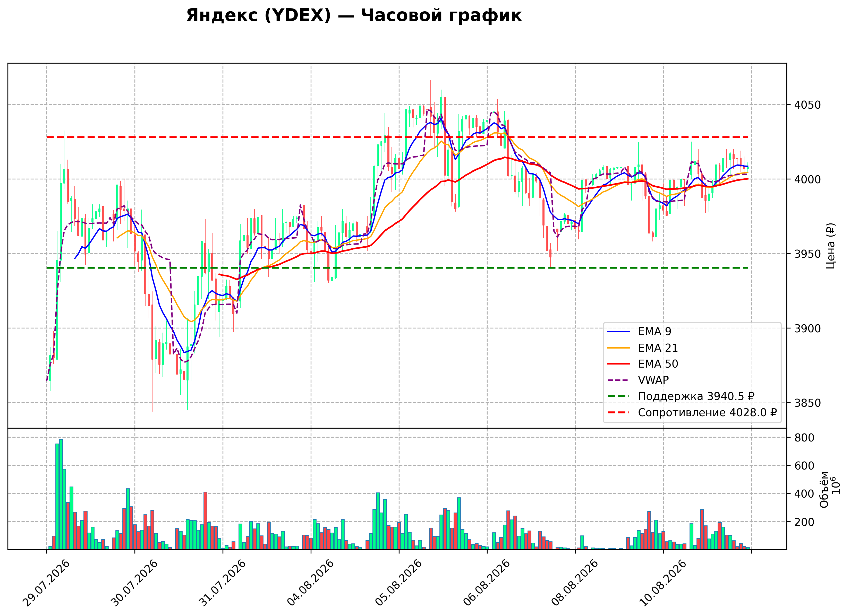Click the 4000 price axis label
The width and height of the screenshot is (850, 616).
(x=807, y=179)
